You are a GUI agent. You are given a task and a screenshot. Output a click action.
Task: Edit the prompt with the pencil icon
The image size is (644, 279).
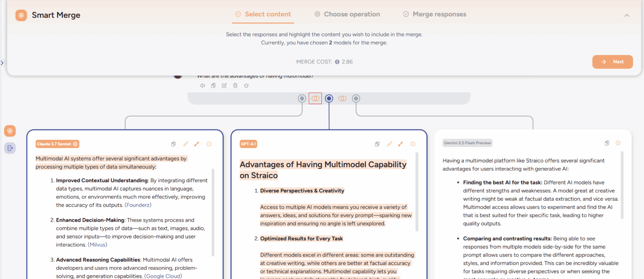224,85
